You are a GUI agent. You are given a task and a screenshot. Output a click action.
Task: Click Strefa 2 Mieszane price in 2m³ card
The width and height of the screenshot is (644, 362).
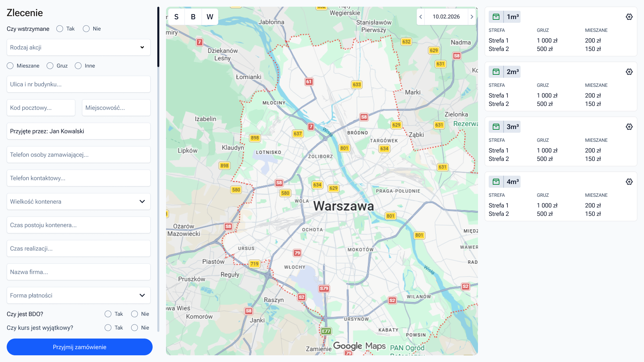(x=593, y=104)
